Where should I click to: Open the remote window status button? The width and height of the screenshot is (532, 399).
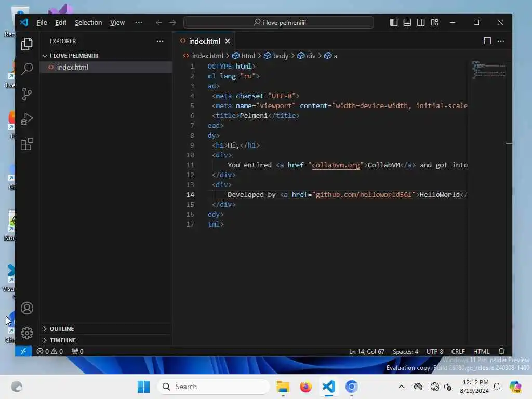coord(23,351)
